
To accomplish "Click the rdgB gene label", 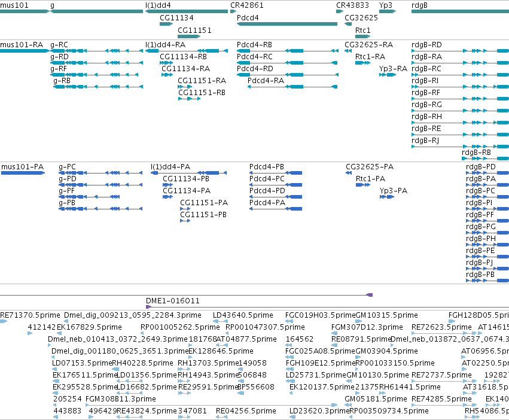I will pyautogui.click(x=419, y=5).
